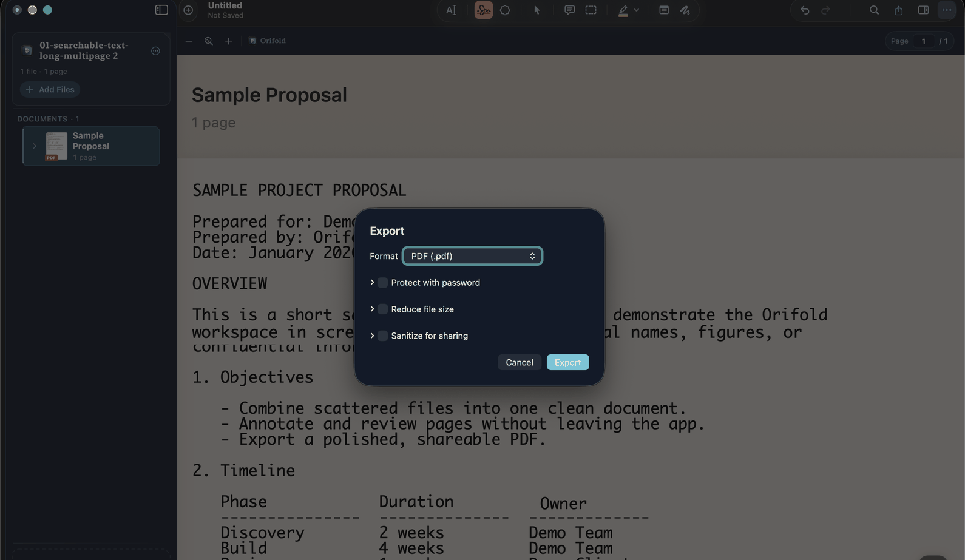Click Cancel in the Export dialog
This screenshot has width=965, height=560.
520,362
